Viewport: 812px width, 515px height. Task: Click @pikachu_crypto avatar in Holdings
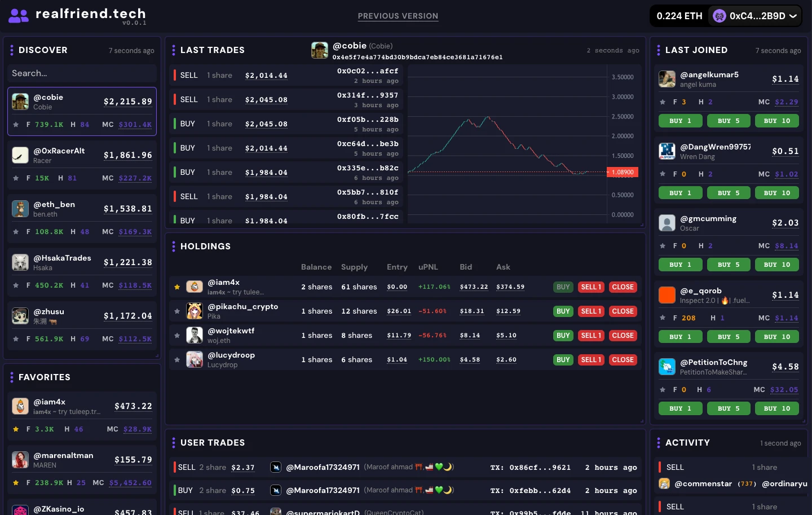pyautogui.click(x=195, y=311)
